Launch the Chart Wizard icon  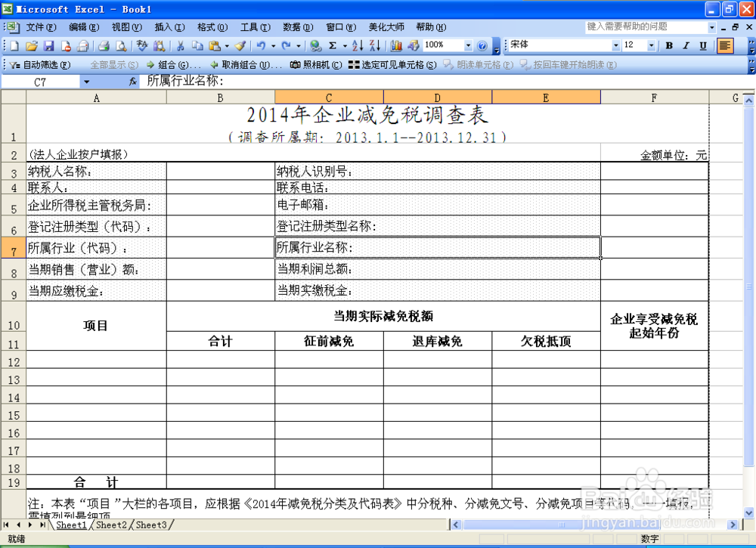pyautogui.click(x=396, y=46)
